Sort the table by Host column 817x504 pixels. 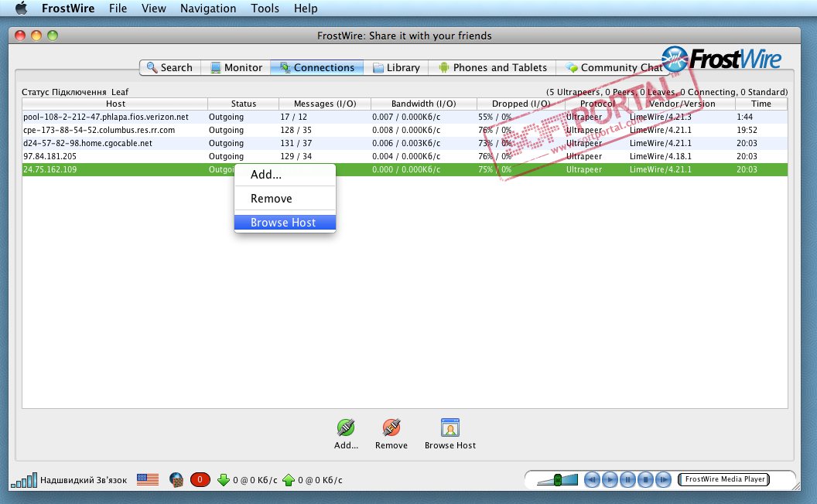pyautogui.click(x=115, y=104)
